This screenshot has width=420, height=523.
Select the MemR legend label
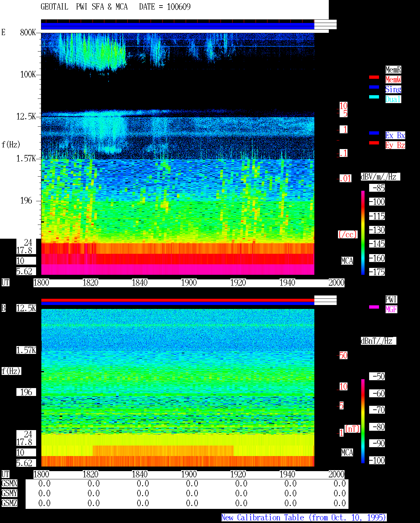pyautogui.click(x=393, y=70)
